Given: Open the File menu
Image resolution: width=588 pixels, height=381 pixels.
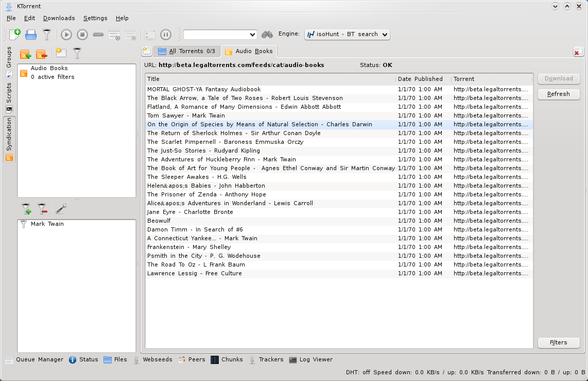Looking at the screenshot, I should click(11, 18).
